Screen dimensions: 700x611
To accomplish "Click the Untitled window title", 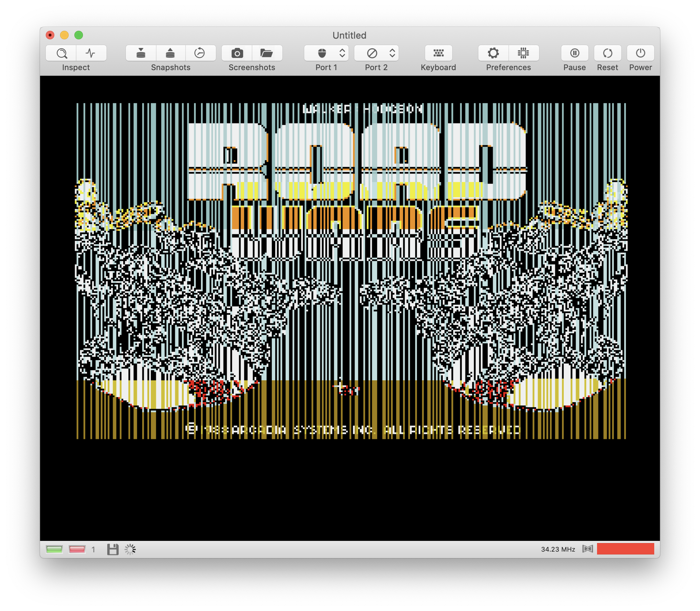I will pos(349,35).
